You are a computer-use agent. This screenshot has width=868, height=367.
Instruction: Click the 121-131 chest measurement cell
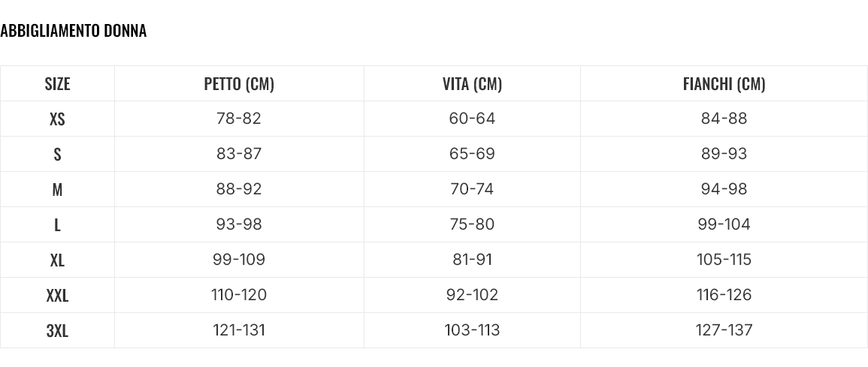click(x=239, y=330)
